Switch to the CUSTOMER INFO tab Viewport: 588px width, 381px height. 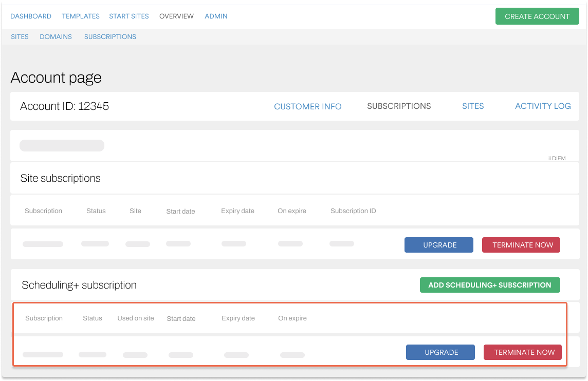point(308,106)
